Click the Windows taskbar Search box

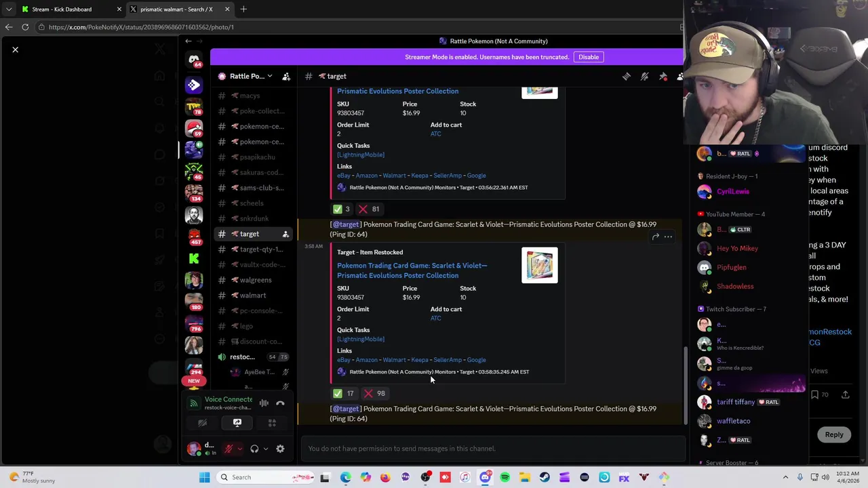(x=266, y=477)
